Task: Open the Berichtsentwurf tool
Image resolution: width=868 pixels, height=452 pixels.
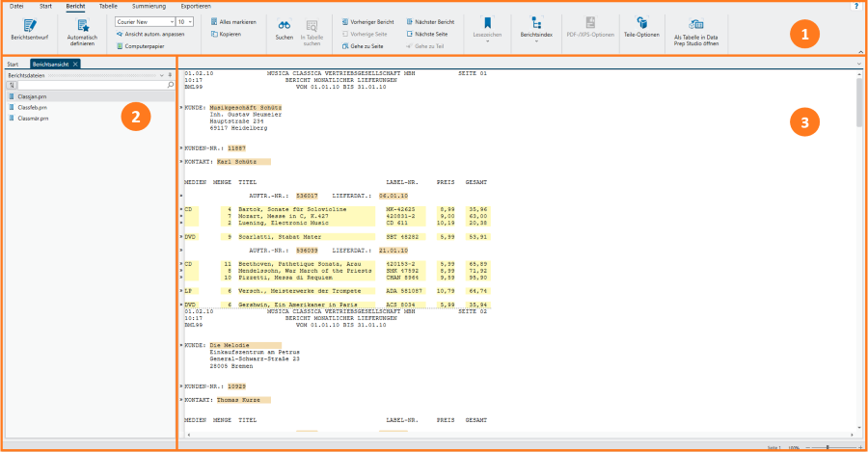Action: point(29,29)
